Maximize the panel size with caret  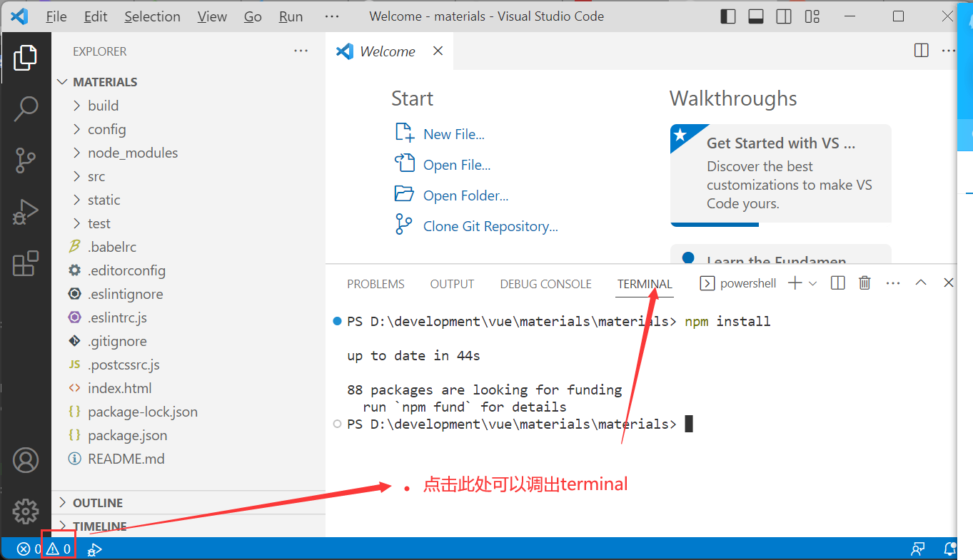coord(921,282)
